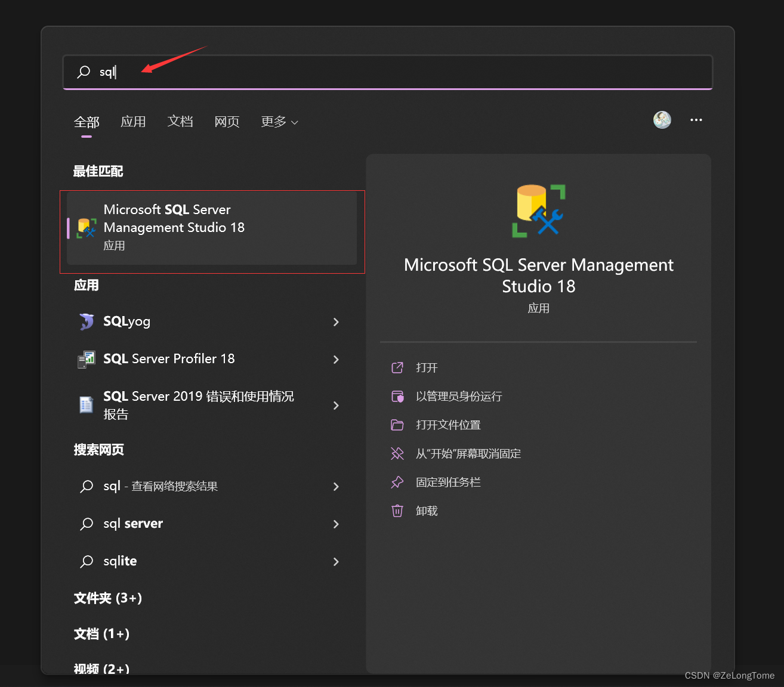Select the sqlite web suggestion
Image resolution: width=784 pixels, height=687 pixels.
point(209,562)
